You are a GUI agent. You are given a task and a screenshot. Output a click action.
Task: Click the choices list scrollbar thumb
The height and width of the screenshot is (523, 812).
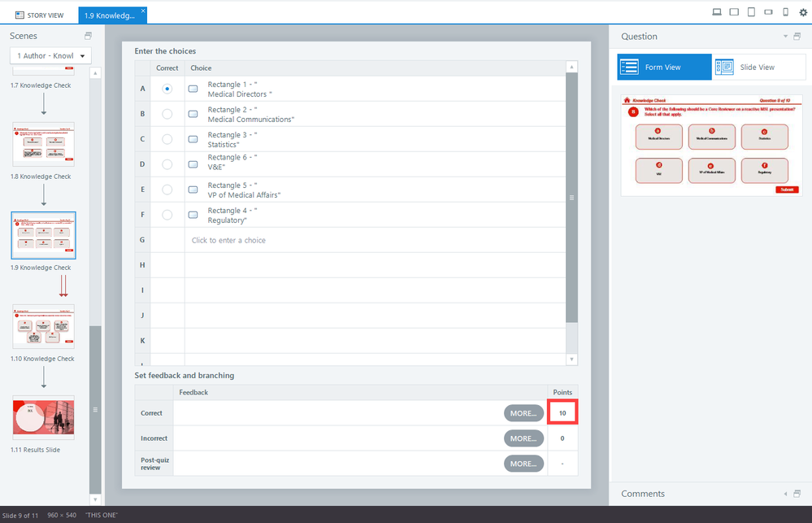tap(571, 198)
